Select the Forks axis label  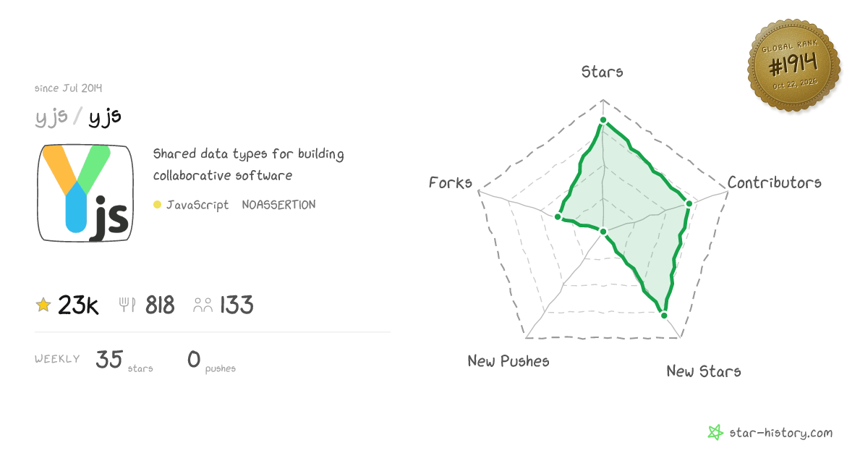pos(450,182)
